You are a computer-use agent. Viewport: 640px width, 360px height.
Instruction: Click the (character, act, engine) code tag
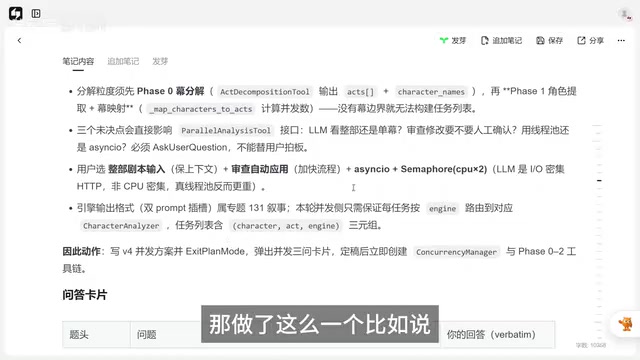coord(286,226)
